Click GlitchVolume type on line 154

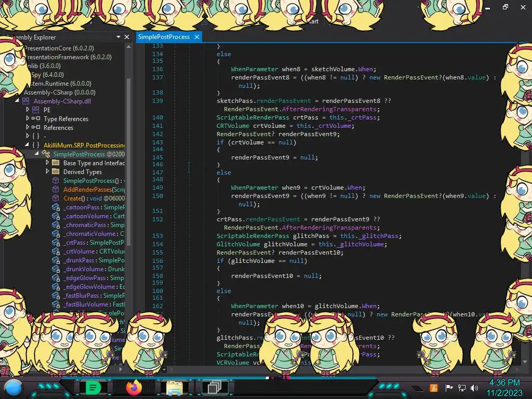238,244
